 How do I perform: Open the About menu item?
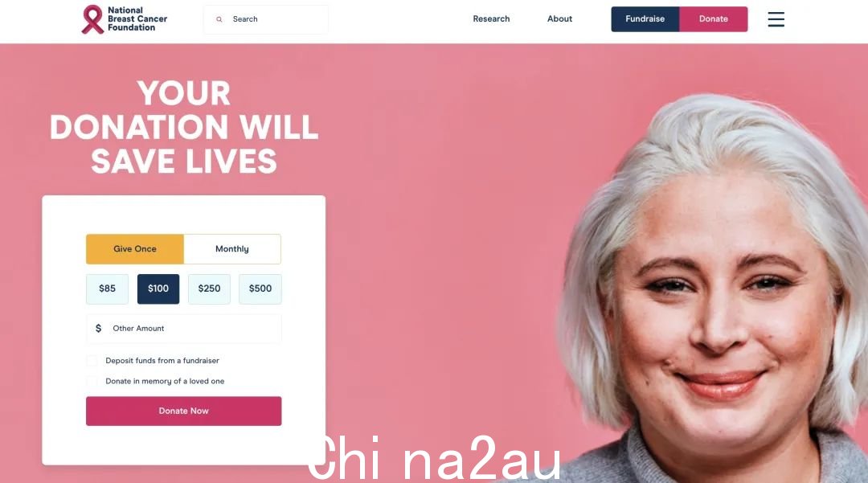(559, 18)
